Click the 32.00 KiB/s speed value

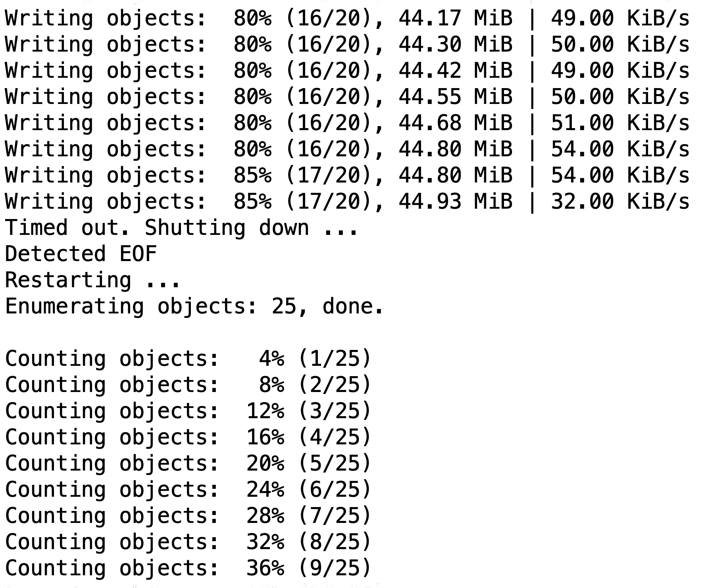(x=620, y=201)
